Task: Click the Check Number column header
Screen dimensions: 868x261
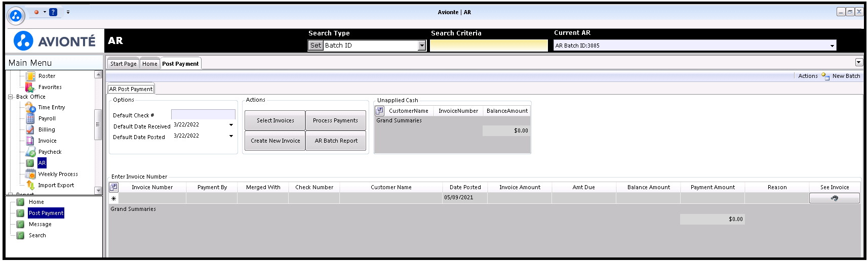Action: click(314, 187)
